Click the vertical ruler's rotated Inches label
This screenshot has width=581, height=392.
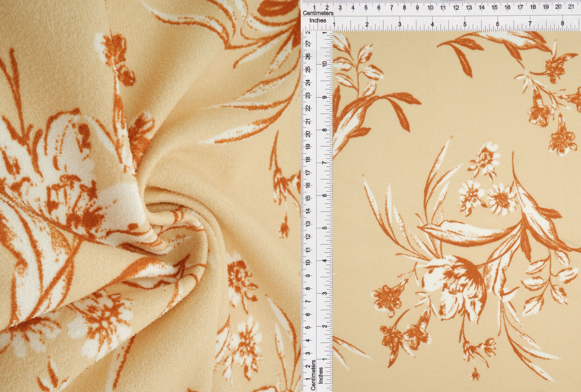(x=321, y=376)
